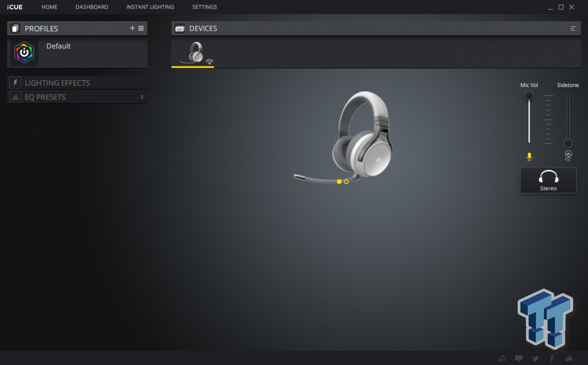Open INSTANT LIGHTING
This screenshot has width=588, height=365.
(x=150, y=7)
